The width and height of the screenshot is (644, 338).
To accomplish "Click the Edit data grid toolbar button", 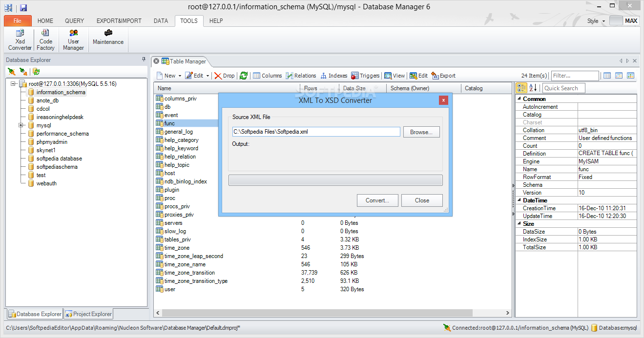I will coord(418,76).
